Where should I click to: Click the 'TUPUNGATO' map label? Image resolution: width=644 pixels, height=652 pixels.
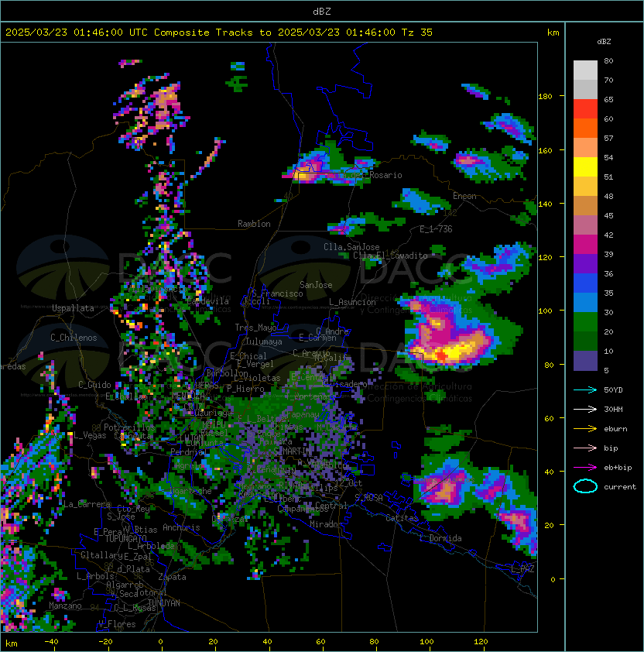pos(125,538)
